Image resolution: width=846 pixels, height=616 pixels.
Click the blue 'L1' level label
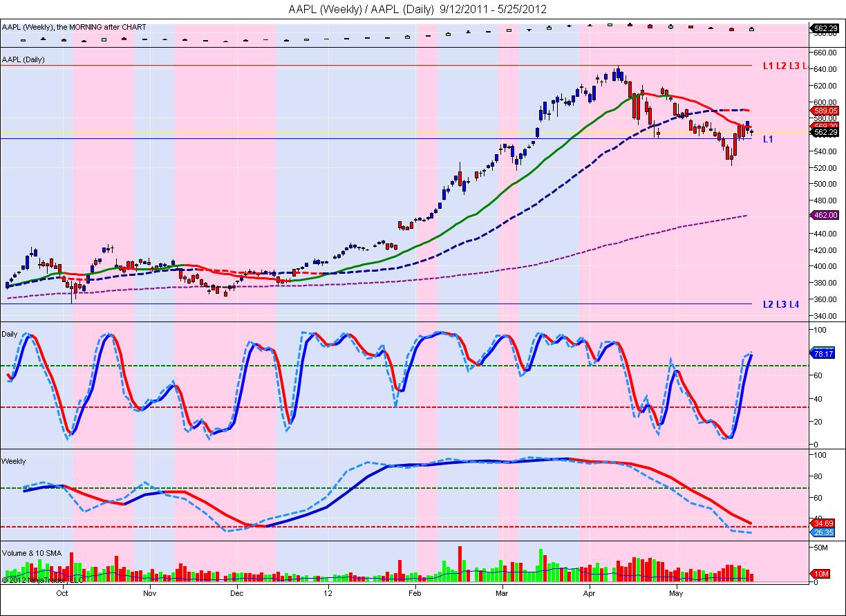[768, 139]
